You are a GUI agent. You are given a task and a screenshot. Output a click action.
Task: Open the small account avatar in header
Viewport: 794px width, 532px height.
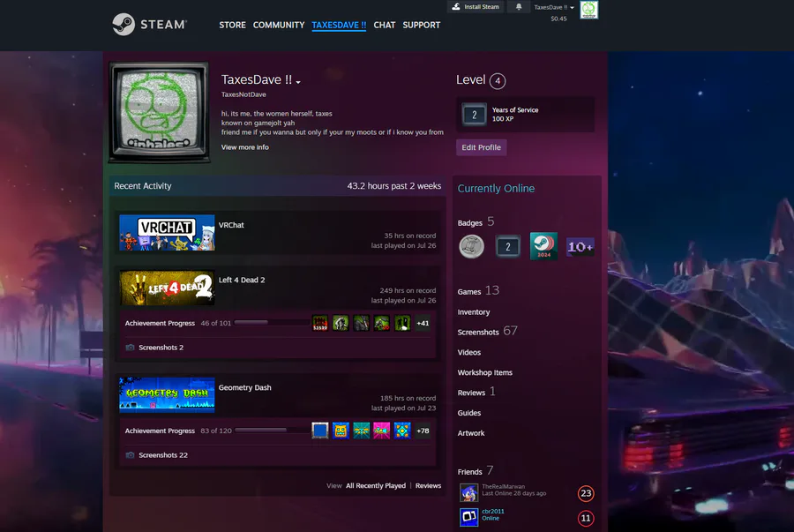click(588, 10)
